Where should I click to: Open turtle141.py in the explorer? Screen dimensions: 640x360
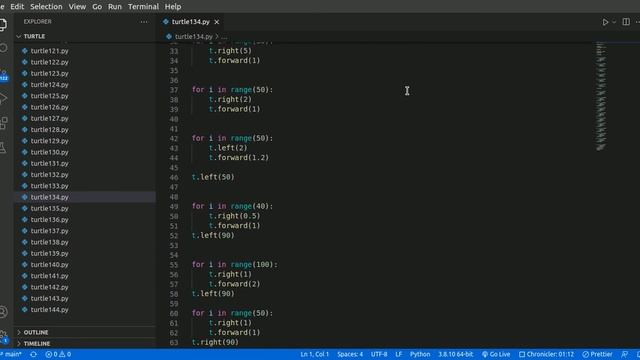point(85,276)
